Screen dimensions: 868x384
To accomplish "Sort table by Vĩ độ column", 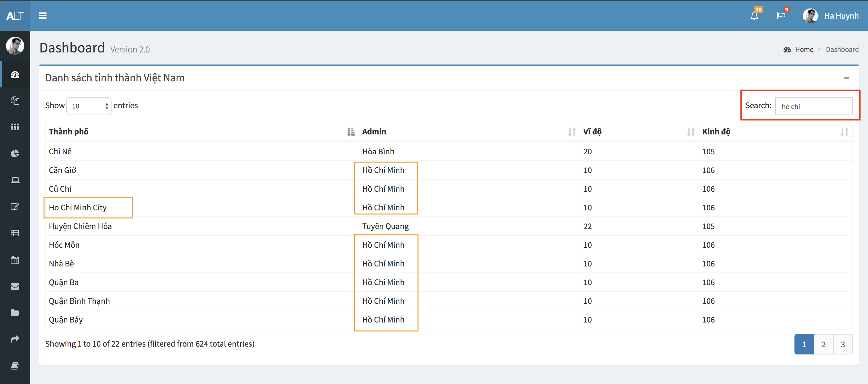I will point(639,132).
